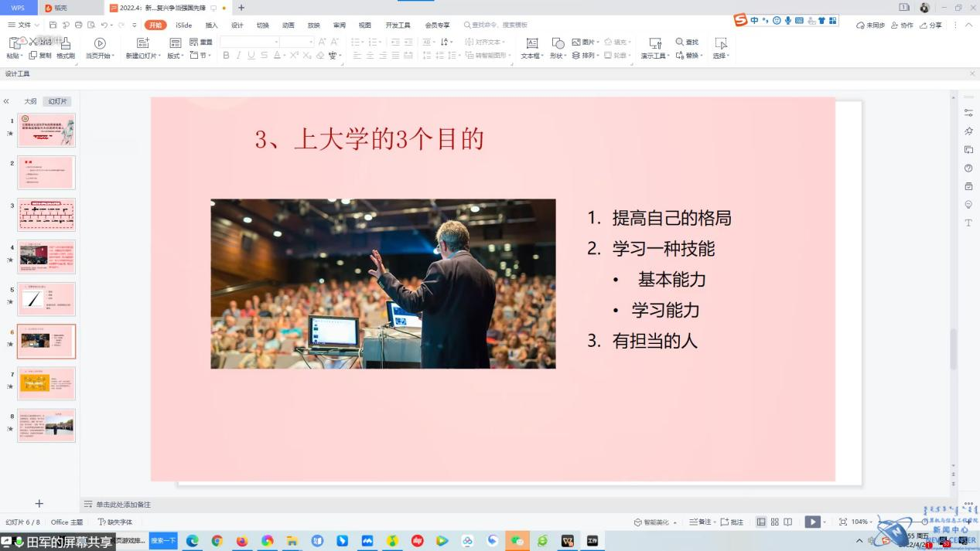Toggle Strikethrough formatting
This screenshot has width=980, height=551.
click(265, 56)
